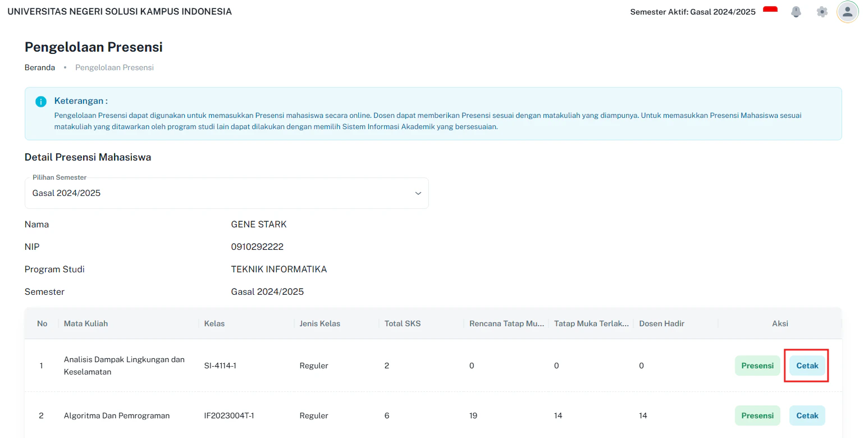Click the university name header text
Viewport: 868px width, 438px height.
[x=120, y=12]
